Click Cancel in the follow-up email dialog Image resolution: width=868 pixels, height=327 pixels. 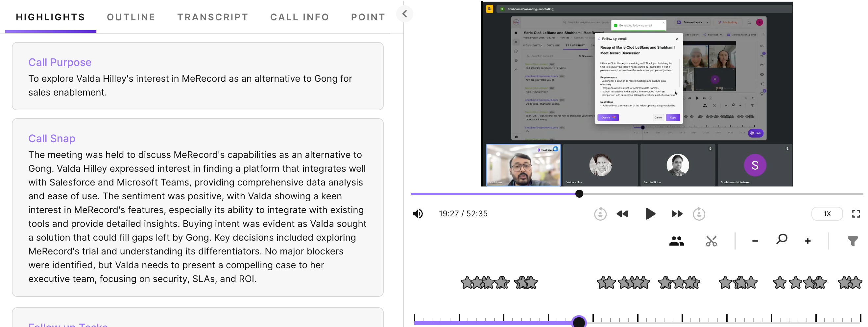point(658,118)
